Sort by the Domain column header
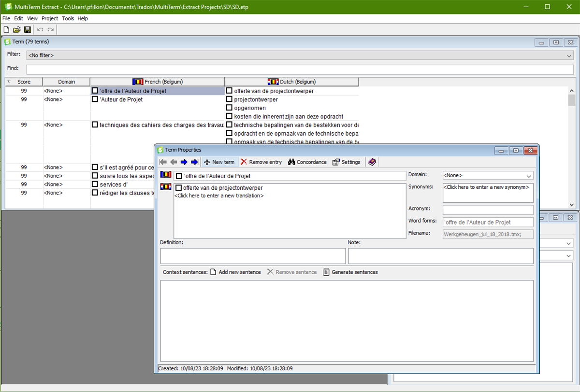Viewport: 580px width, 392px height. (67, 82)
